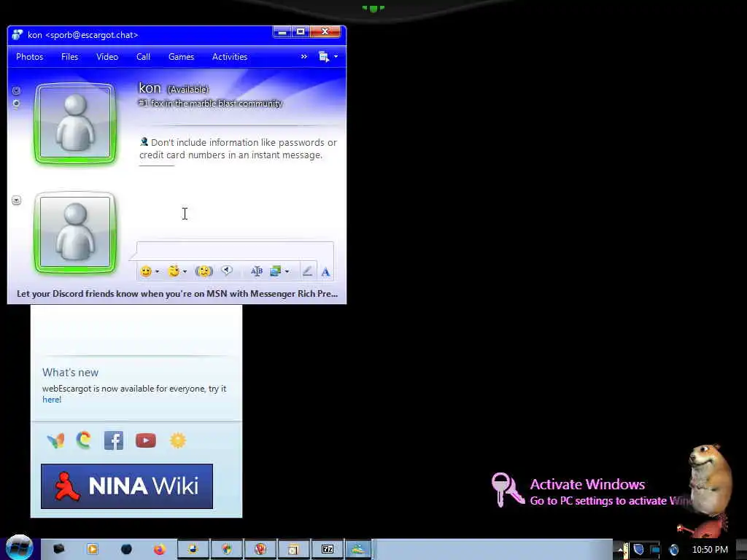Click the black cube taskbar icon
This screenshot has height=560, width=747.
[58, 549]
